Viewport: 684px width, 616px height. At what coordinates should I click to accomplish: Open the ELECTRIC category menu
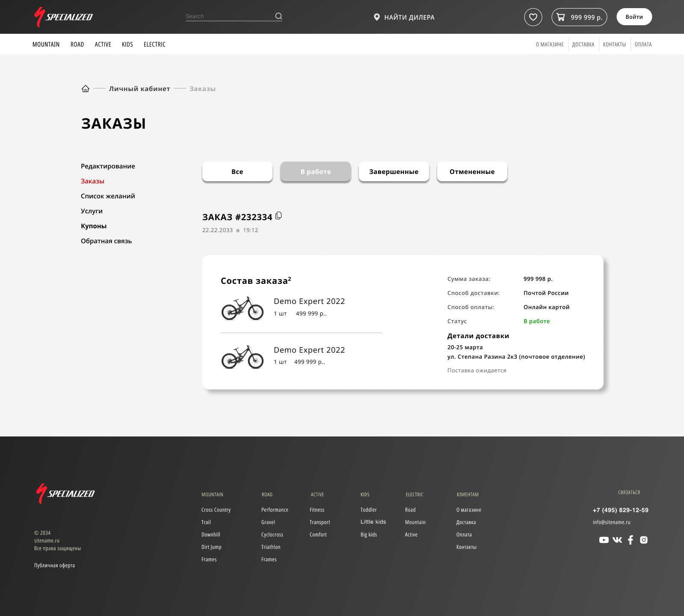click(x=154, y=44)
